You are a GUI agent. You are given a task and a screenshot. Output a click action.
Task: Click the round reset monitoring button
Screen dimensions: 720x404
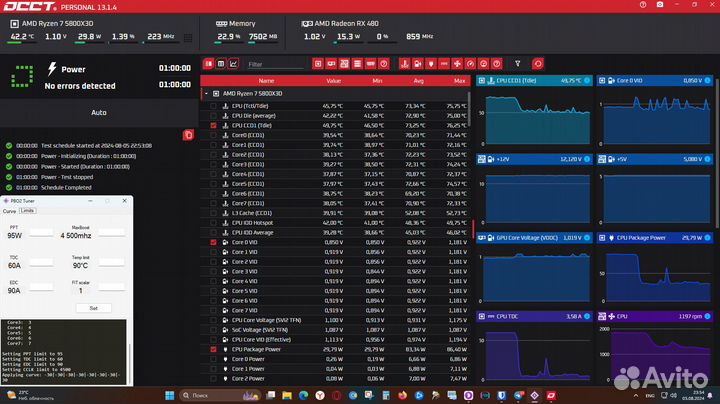pos(538,64)
